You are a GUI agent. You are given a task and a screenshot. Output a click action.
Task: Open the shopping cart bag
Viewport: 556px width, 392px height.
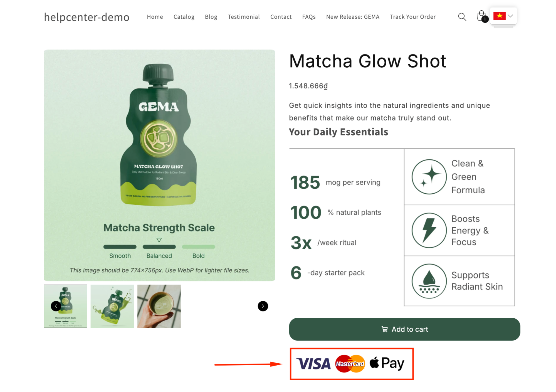coord(481,16)
